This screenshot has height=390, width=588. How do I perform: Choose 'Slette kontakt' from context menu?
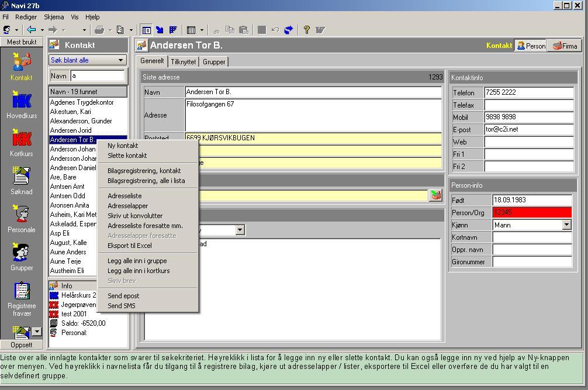(x=148, y=156)
